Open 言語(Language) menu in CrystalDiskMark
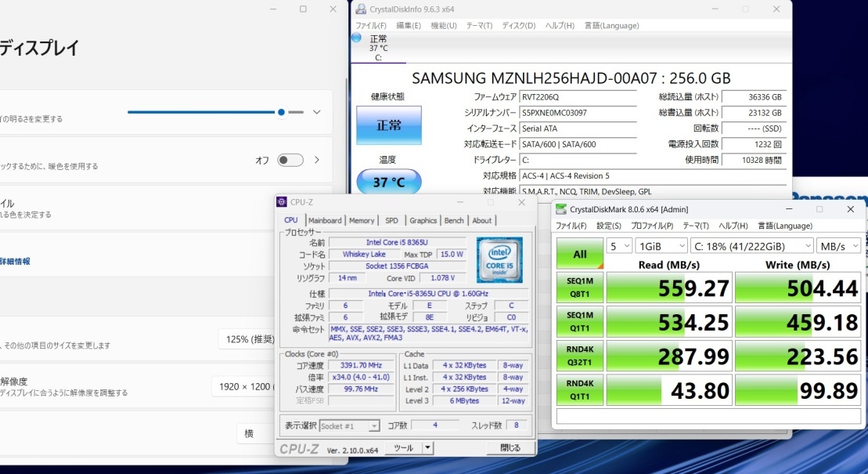This screenshot has height=474, width=868. [x=785, y=226]
